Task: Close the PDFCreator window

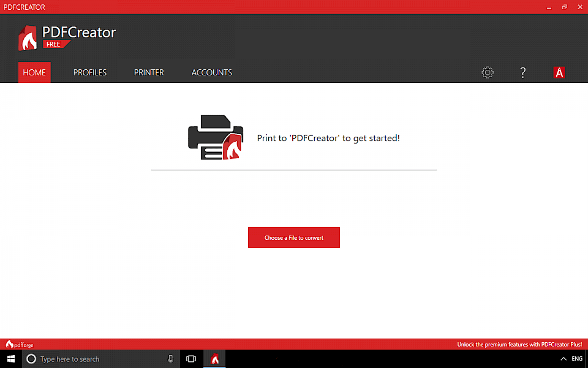Action: (580, 7)
